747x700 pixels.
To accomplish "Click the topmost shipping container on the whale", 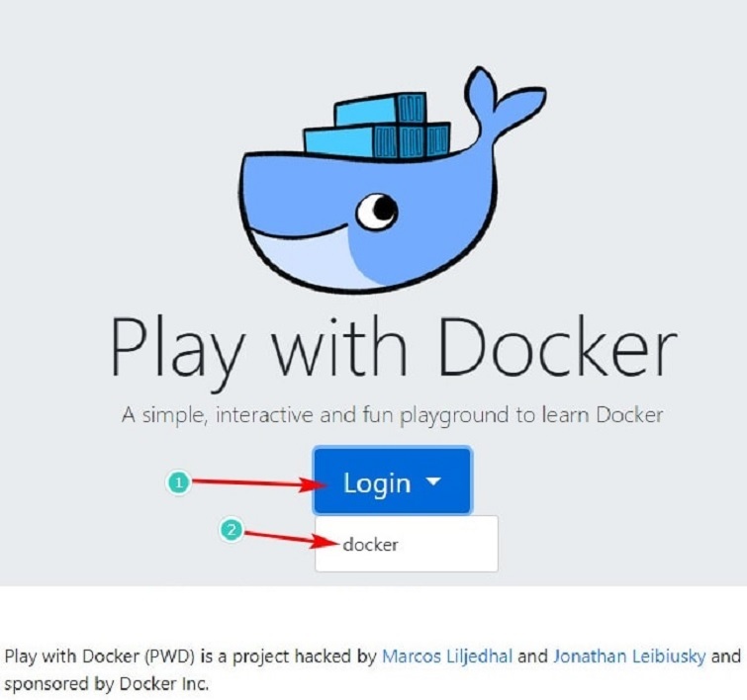I will click(x=379, y=108).
